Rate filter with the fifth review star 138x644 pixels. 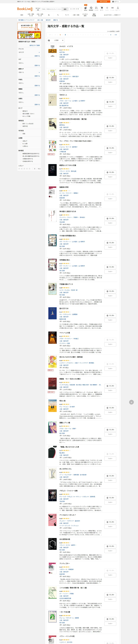30,169
